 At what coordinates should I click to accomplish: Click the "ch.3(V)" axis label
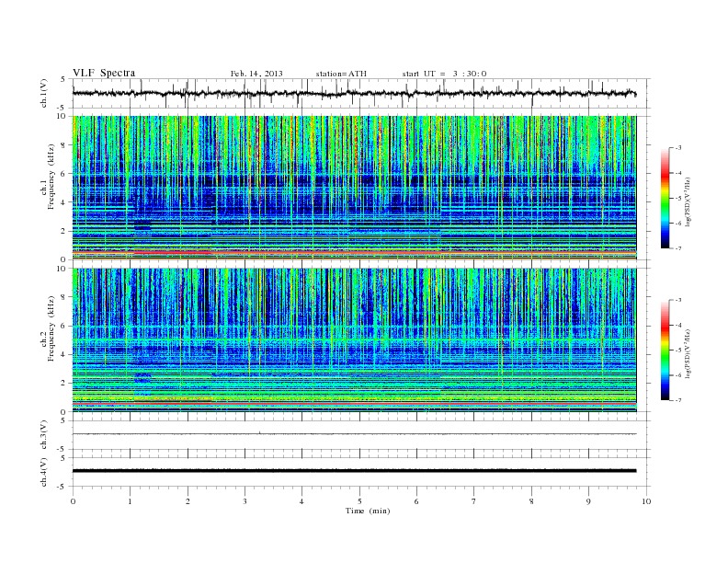[x=44, y=435]
